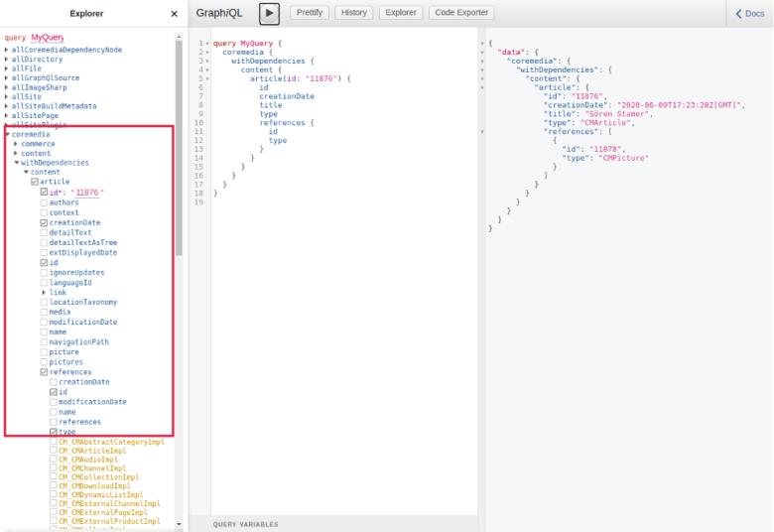Open the Docs panel
The height and width of the screenshot is (532, 774).
click(x=750, y=14)
